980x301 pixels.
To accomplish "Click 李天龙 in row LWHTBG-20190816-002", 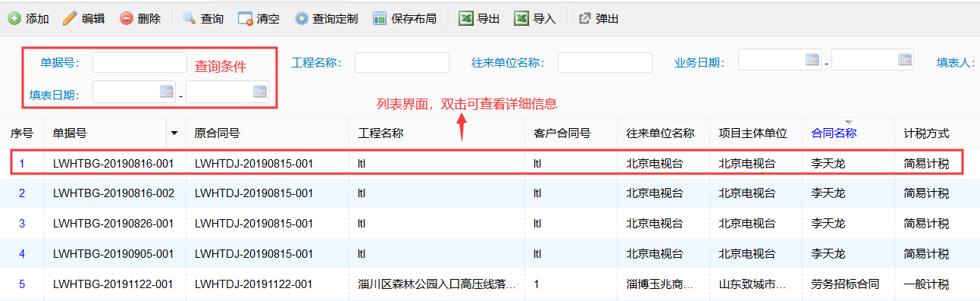I will [828, 193].
